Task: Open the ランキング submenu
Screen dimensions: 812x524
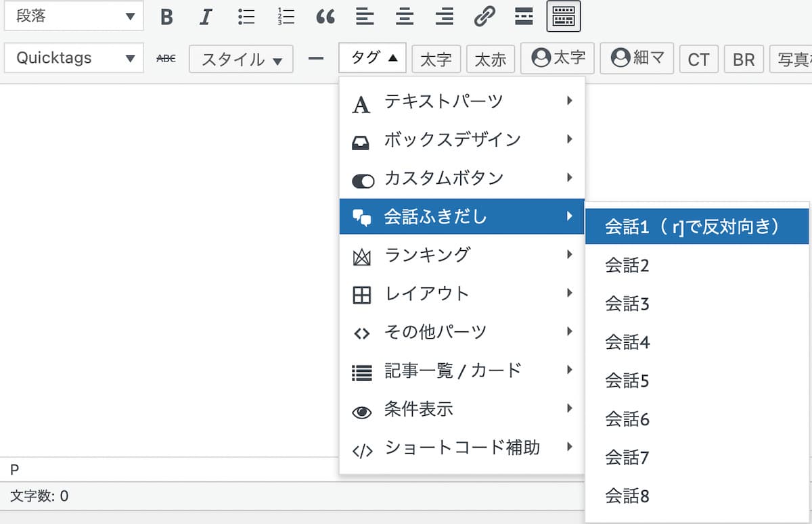Action: (x=462, y=255)
